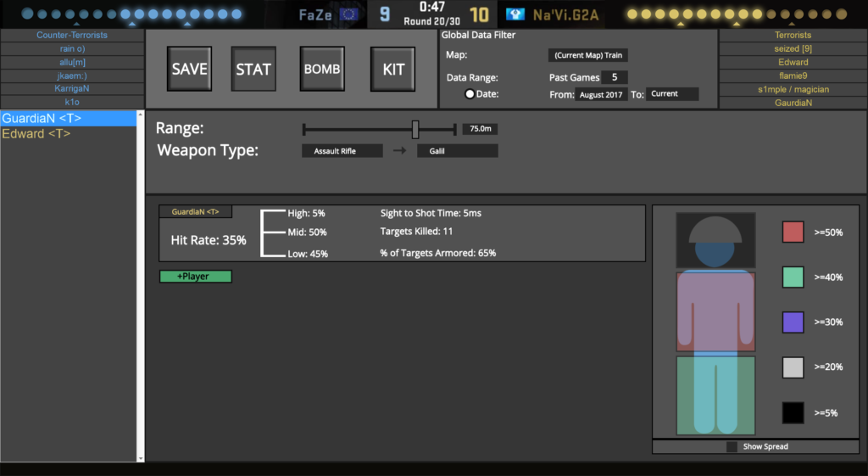The width and height of the screenshot is (868, 476).
Task: Click the FaZe EU flag icon
Action: click(x=348, y=14)
